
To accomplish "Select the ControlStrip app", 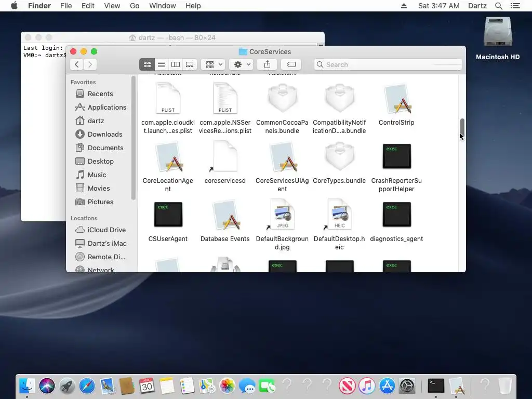I will (x=396, y=105).
